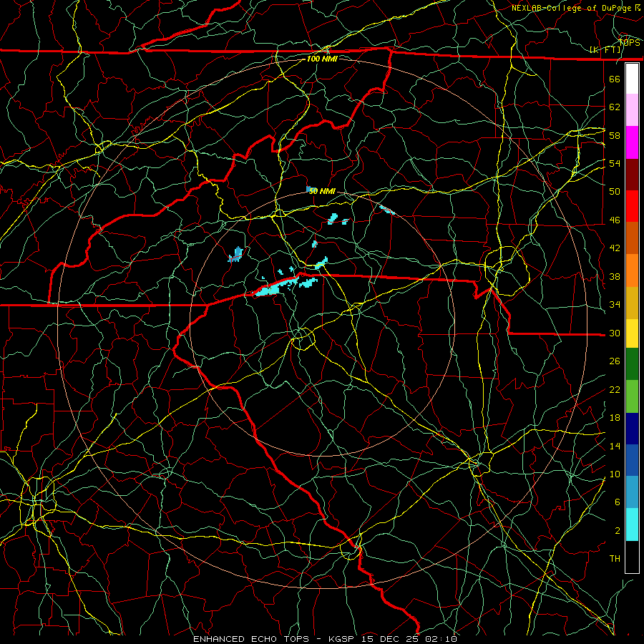
Task: Click the dark orange legend segment
Action: pos(632,238)
